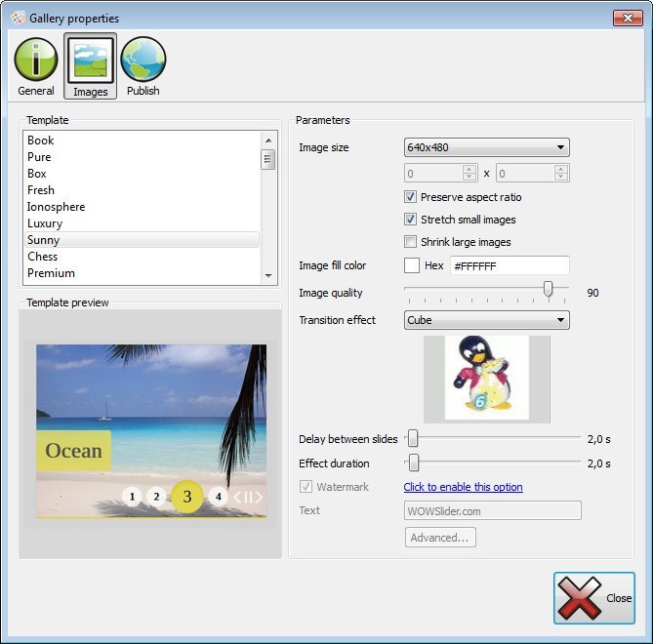This screenshot has width=653, height=644.
Task: Click the template list scroll up arrow
Action: click(268, 141)
